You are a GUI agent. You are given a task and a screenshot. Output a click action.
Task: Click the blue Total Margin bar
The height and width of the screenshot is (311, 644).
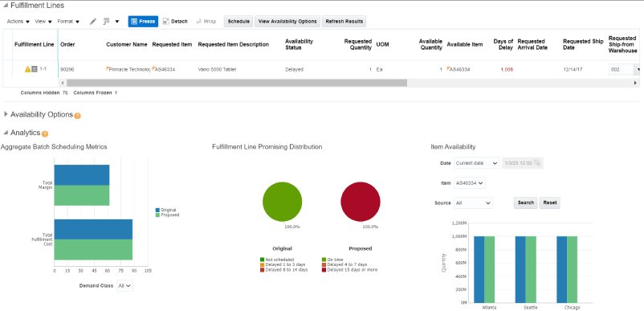82,175
